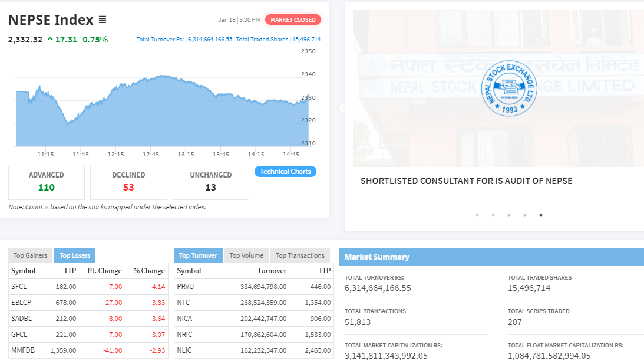Click the float market capitalization value 1,084,781,582,994.05
Image resolution: width=644 pixels, height=364 pixels.
(549, 356)
